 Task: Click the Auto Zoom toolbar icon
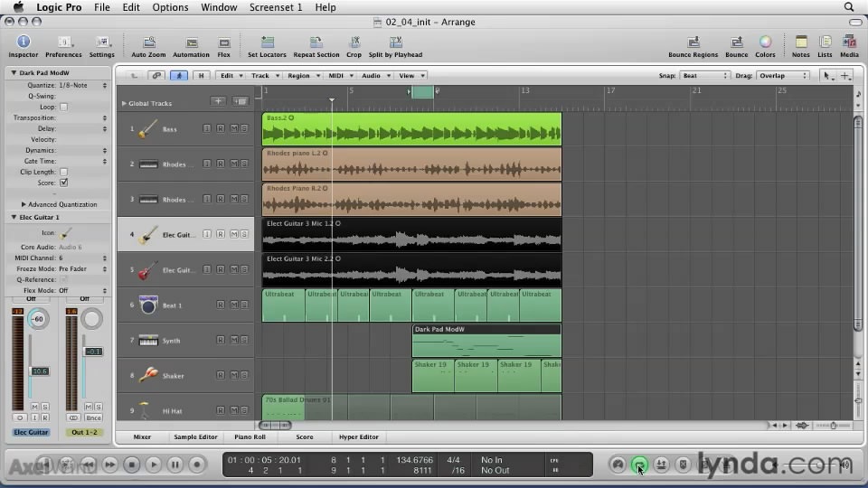tap(149, 42)
